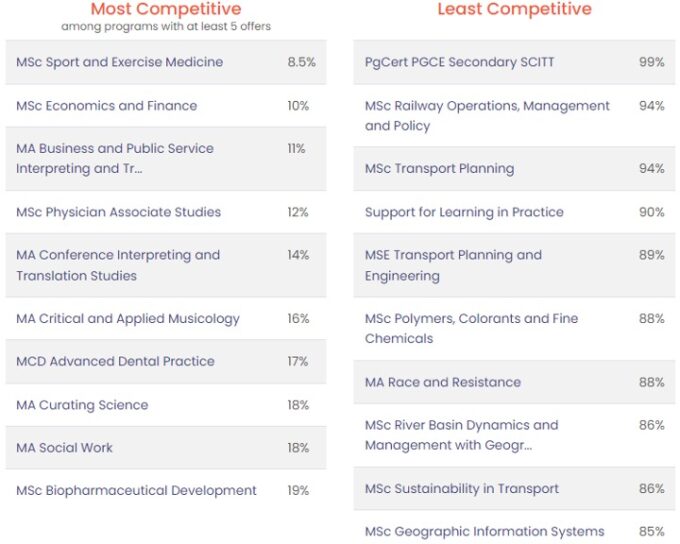The image size is (680, 544).
Task: Select MSc Economics and Finance row
Action: [166, 105]
